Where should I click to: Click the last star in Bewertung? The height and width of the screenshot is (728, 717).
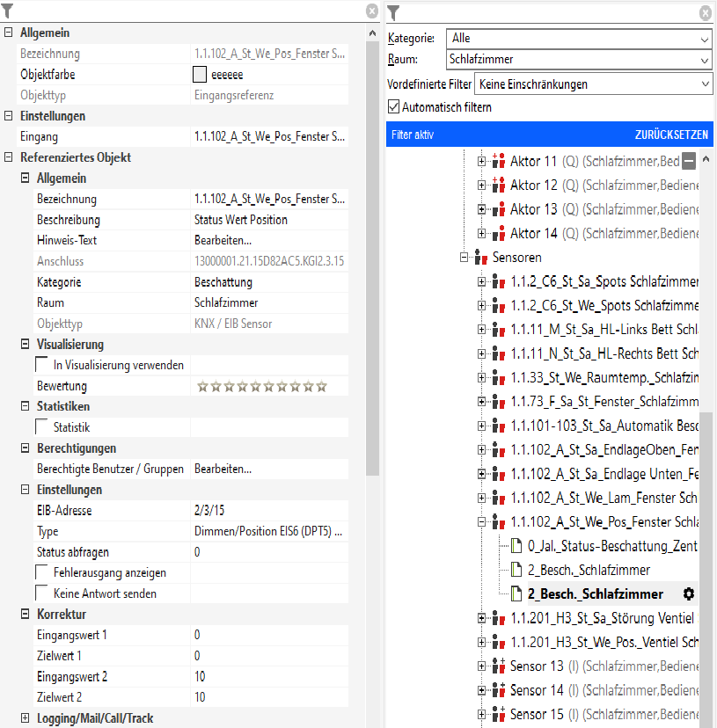(x=322, y=386)
